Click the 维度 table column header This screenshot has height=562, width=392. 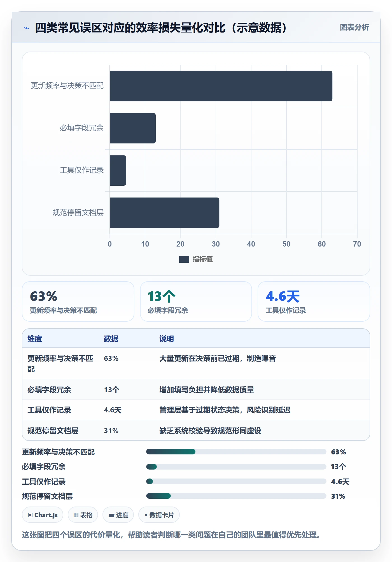pyautogui.click(x=35, y=339)
